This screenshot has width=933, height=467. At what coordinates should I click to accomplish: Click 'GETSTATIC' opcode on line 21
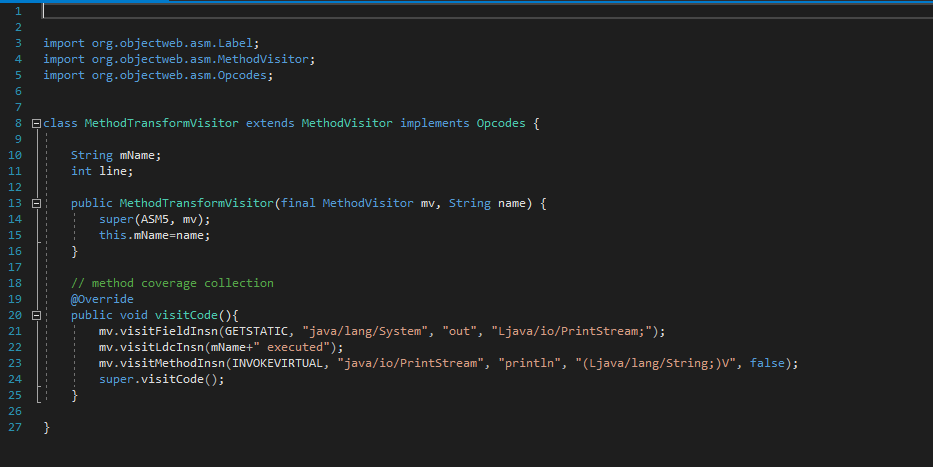pyautogui.click(x=256, y=331)
